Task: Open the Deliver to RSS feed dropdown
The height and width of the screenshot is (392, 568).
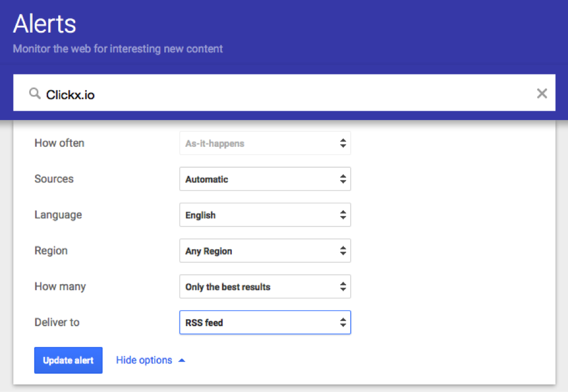Action: point(265,323)
